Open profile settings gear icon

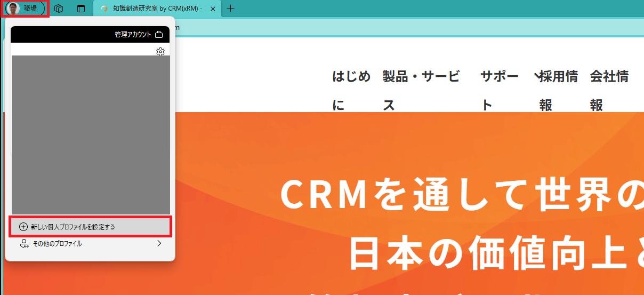tap(160, 52)
